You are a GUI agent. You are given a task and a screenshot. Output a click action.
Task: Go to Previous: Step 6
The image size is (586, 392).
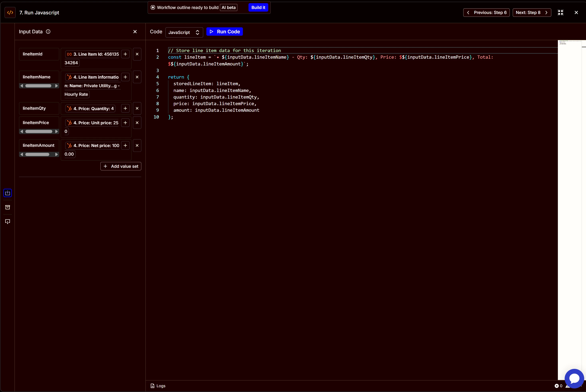coord(486,13)
